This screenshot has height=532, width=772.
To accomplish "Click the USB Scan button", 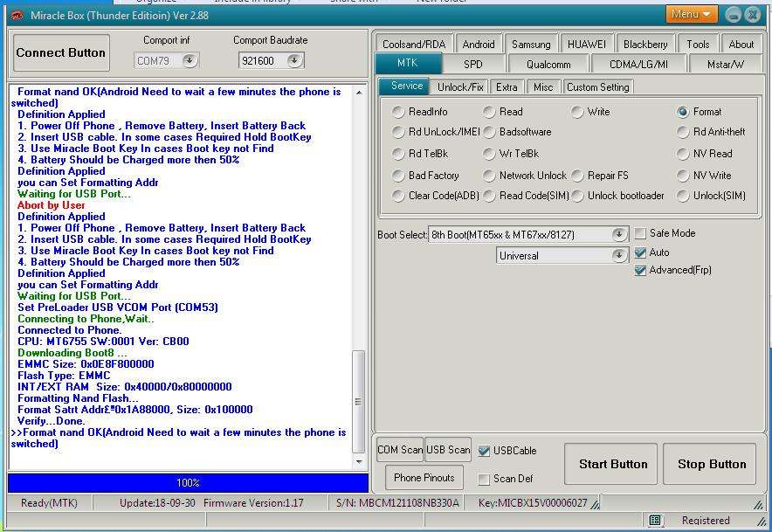I will coord(448,450).
